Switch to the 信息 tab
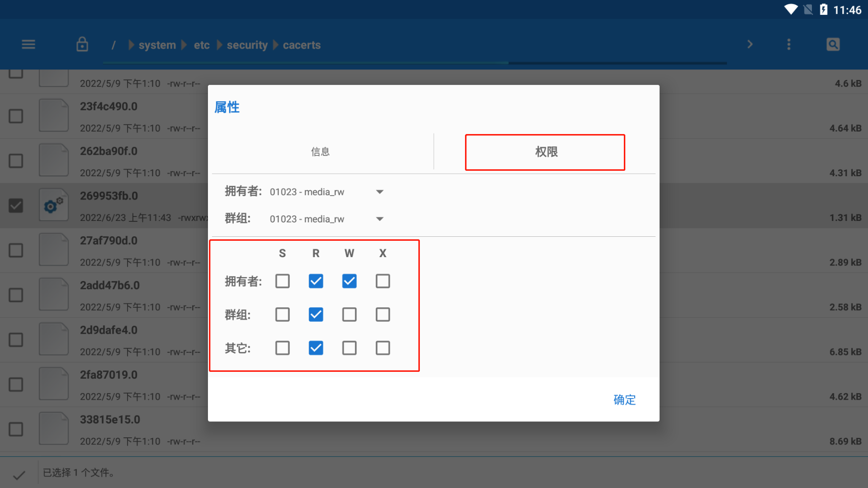The height and width of the screenshot is (488, 868). (321, 152)
